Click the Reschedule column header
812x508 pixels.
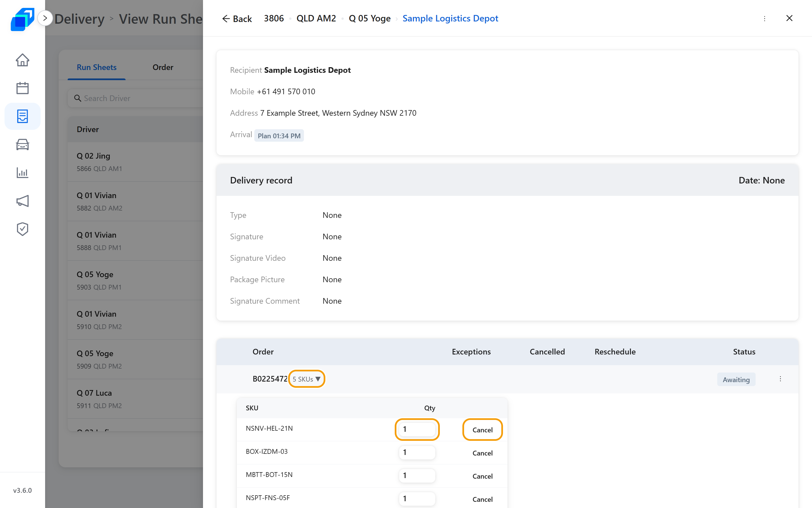click(x=615, y=352)
